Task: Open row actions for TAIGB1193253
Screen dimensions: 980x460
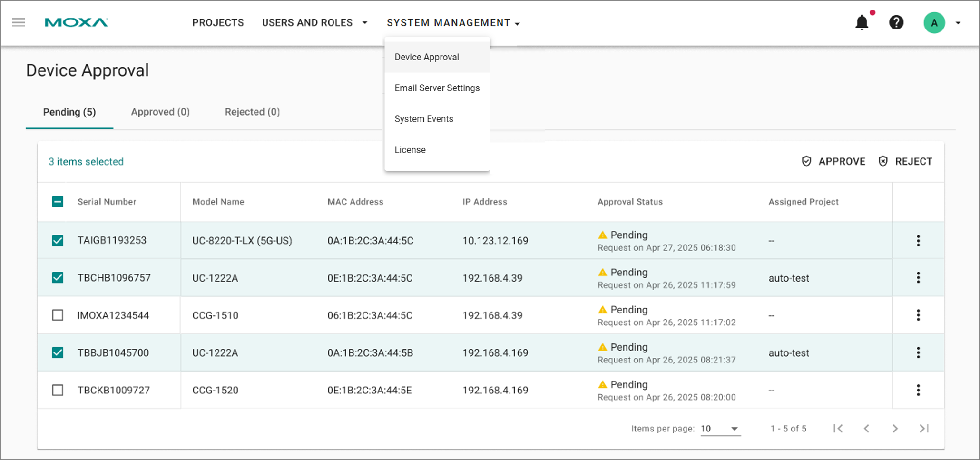Action: 918,241
